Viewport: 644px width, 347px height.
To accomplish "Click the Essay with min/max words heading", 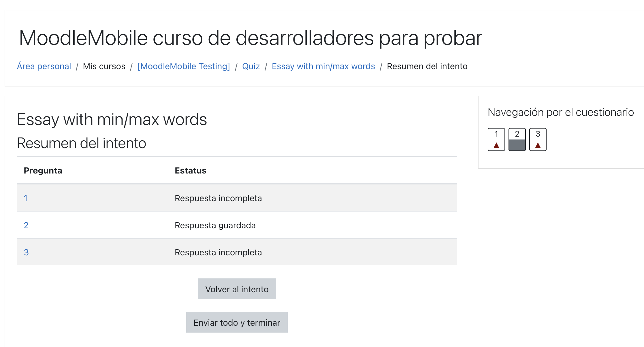I will click(112, 120).
